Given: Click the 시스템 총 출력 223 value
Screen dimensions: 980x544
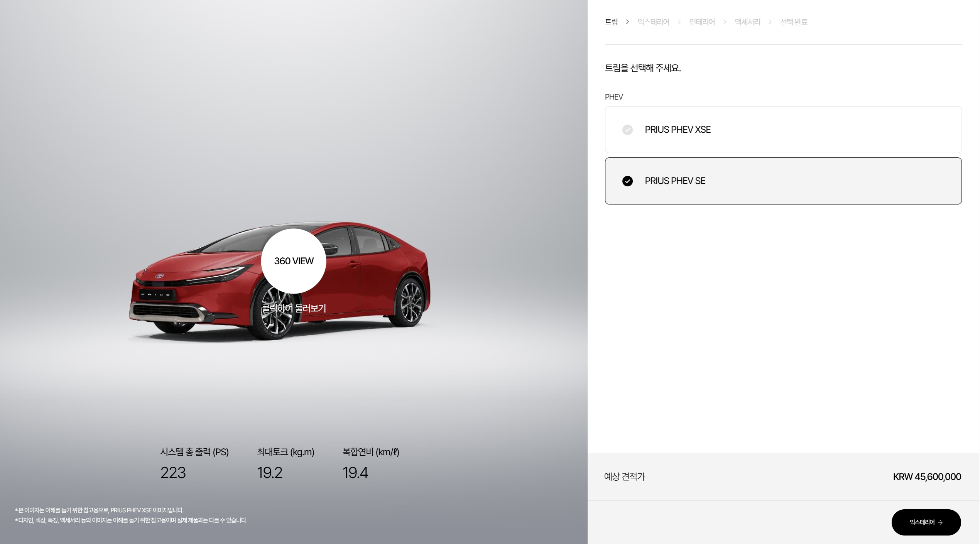Looking at the screenshot, I should (x=173, y=473).
